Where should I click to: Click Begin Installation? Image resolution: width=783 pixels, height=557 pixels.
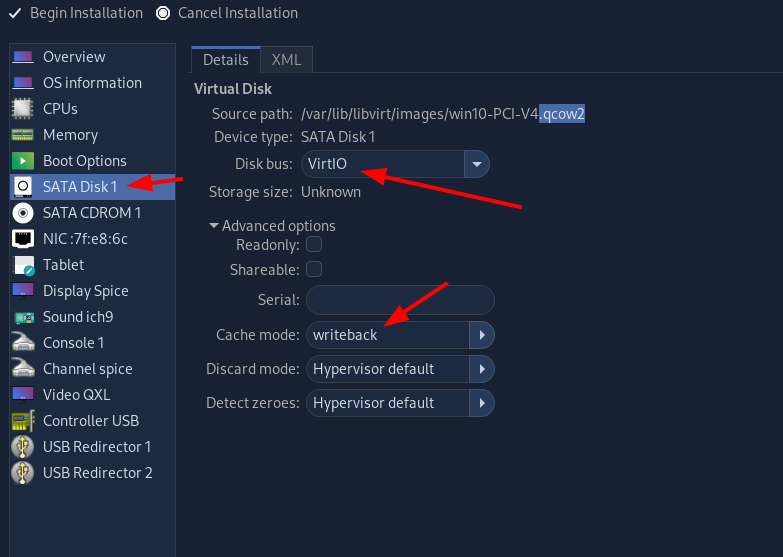(76, 13)
